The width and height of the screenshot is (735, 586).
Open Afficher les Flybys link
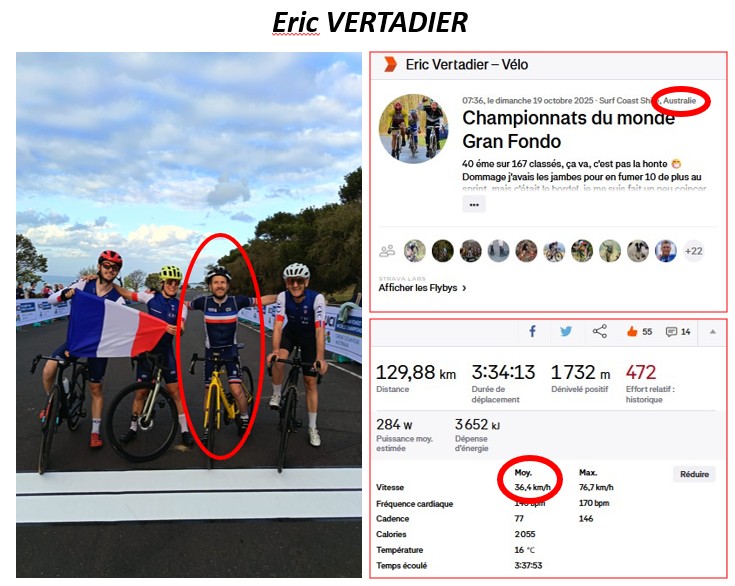coord(422,288)
